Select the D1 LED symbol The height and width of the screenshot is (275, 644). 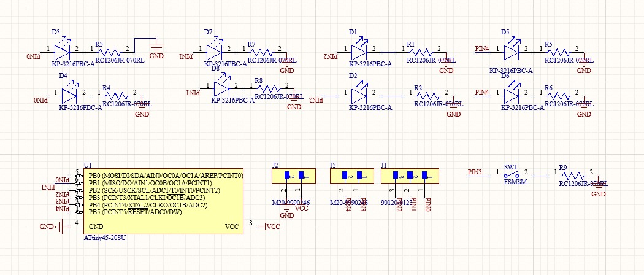[x=359, y=51]
